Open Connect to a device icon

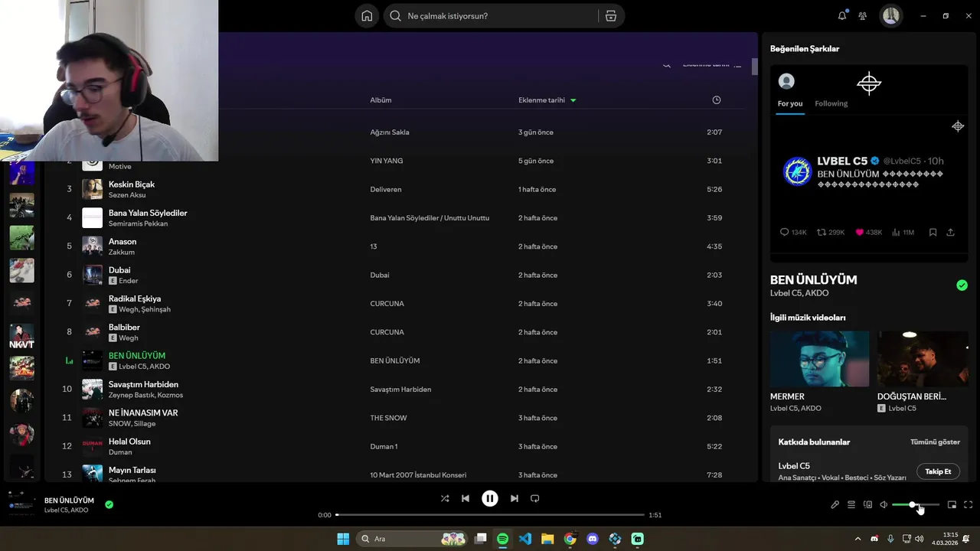[x=867, y=505]
